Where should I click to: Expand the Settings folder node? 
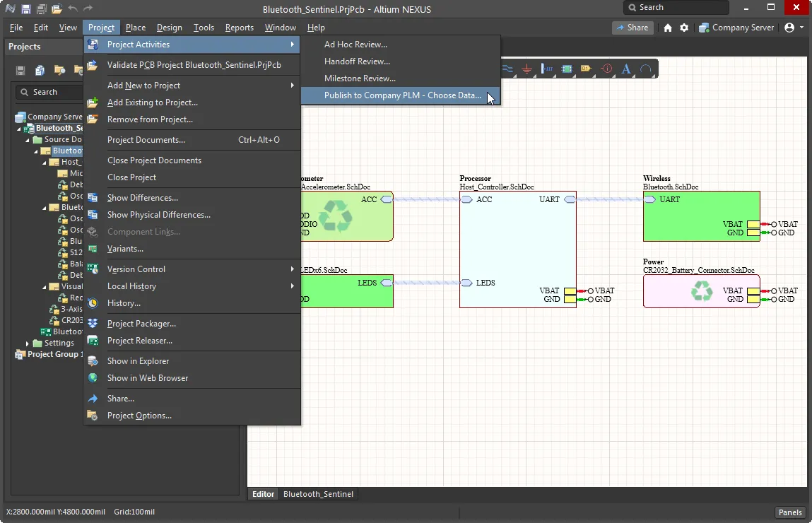28,343
